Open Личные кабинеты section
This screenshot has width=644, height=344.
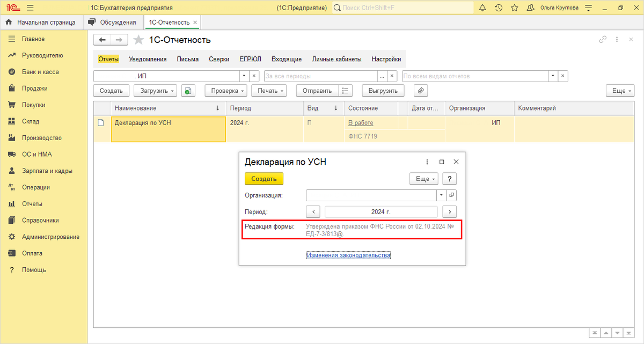pyautogui.click(x=336, y=60)
